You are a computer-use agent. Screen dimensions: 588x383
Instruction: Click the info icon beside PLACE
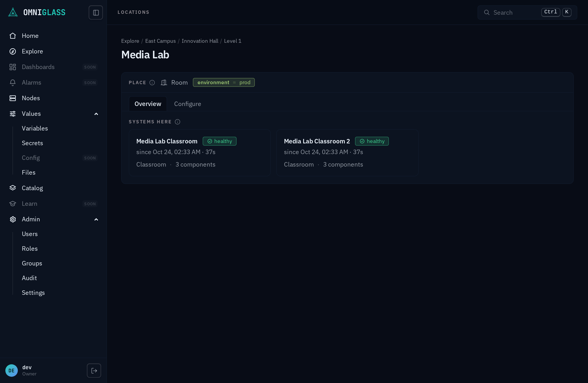tap(152, 82)
